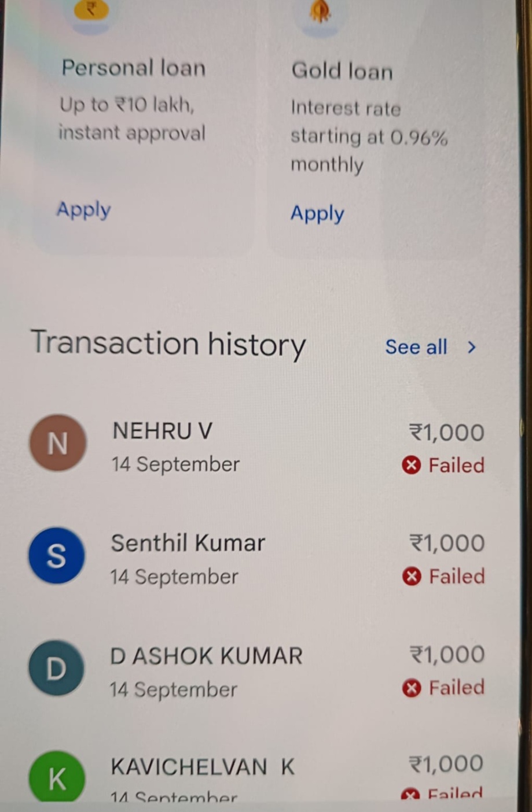Click the Failed status icon for Senthil Kumar
The width and height of the screenshot is (532, 812).
411,576
